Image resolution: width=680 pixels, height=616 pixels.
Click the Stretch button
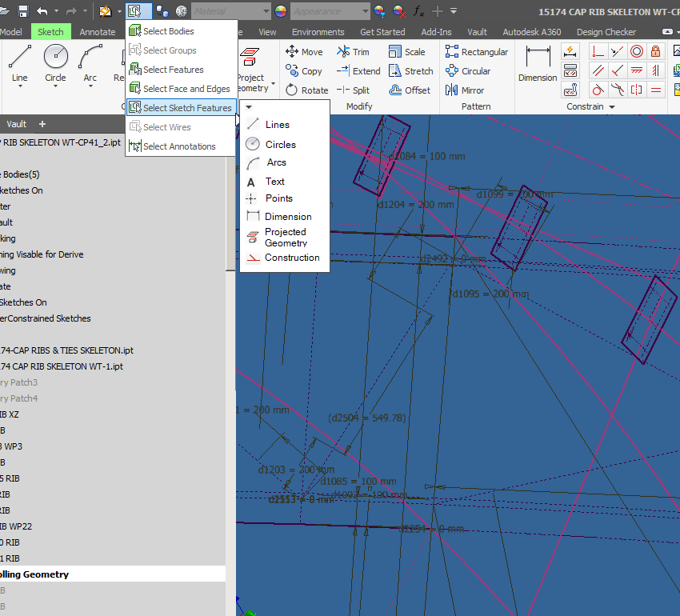[x=410, y=71]
